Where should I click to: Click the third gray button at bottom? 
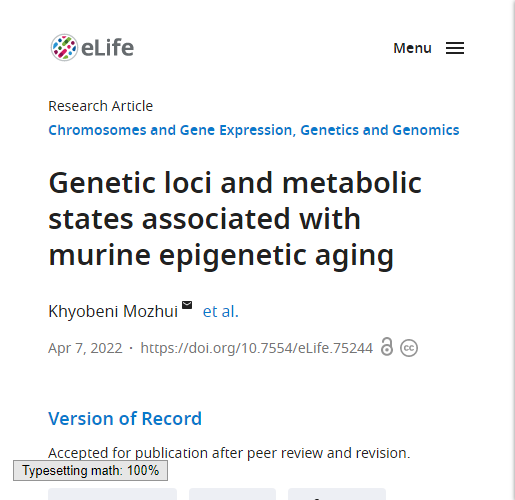(337, 494)
